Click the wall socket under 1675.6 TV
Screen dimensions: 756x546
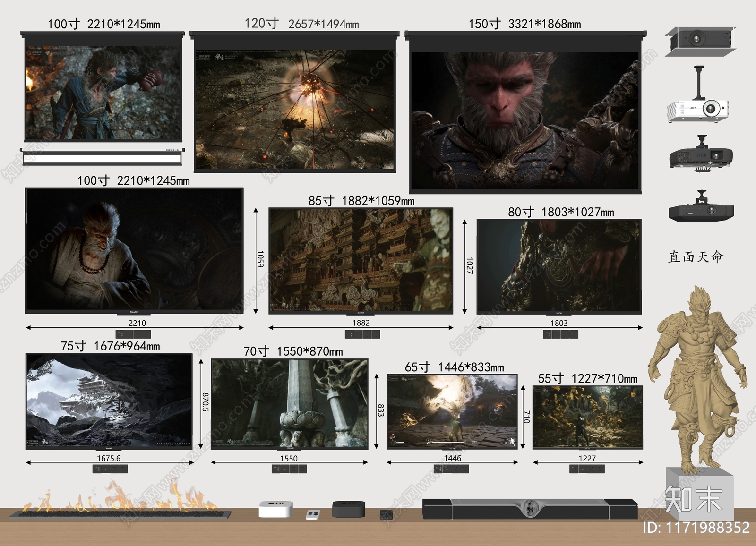[x=110, y=469]
